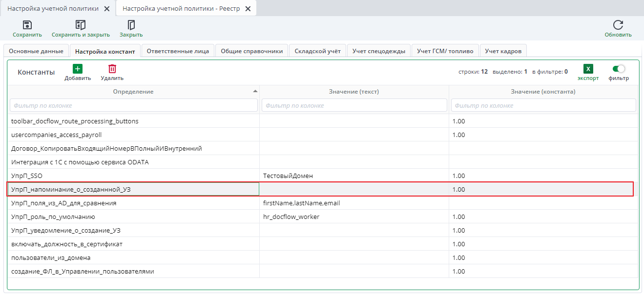This screenshot has width=644, height=296.
Task: Select the пользователи_из_домена constant row
Action: tap(133, 257)
